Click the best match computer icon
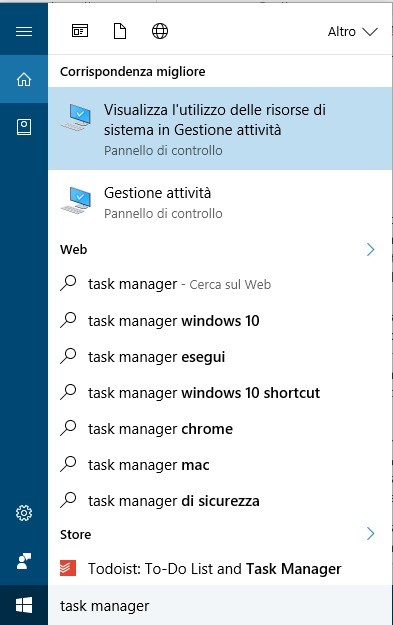The height and width of the screenshot is (625, 393). click(77, 117)
